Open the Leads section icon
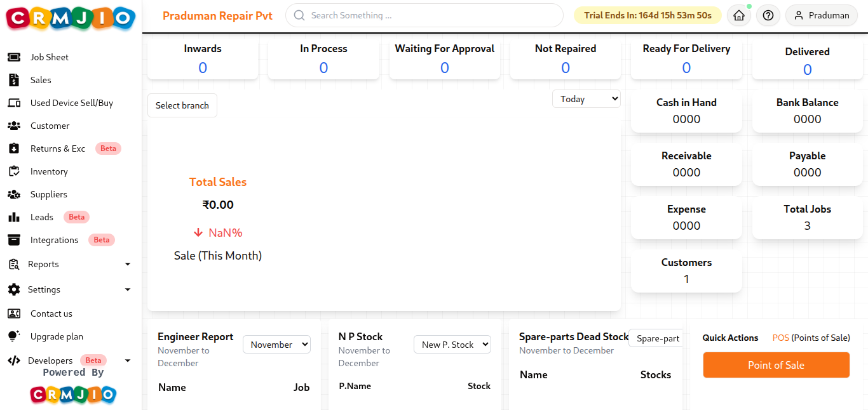This screenshot has height=410, width=868. click(14, 216)
